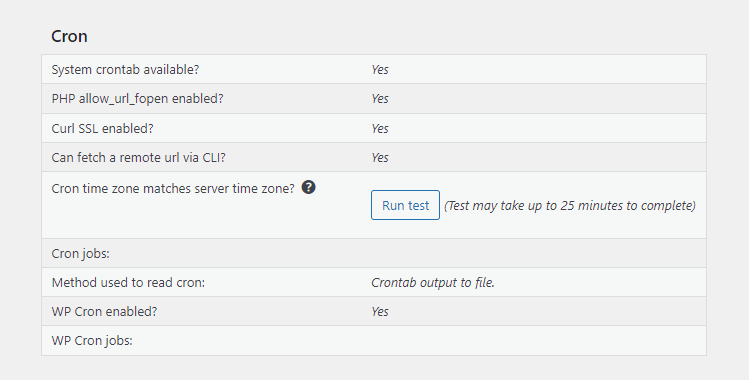Select the Cron section heading

tap(69, 36)
